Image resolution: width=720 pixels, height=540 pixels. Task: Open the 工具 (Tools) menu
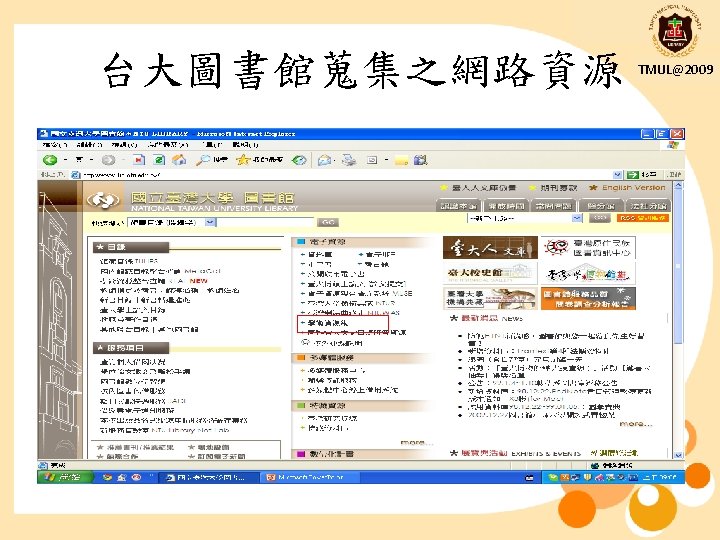pos(212,145)
